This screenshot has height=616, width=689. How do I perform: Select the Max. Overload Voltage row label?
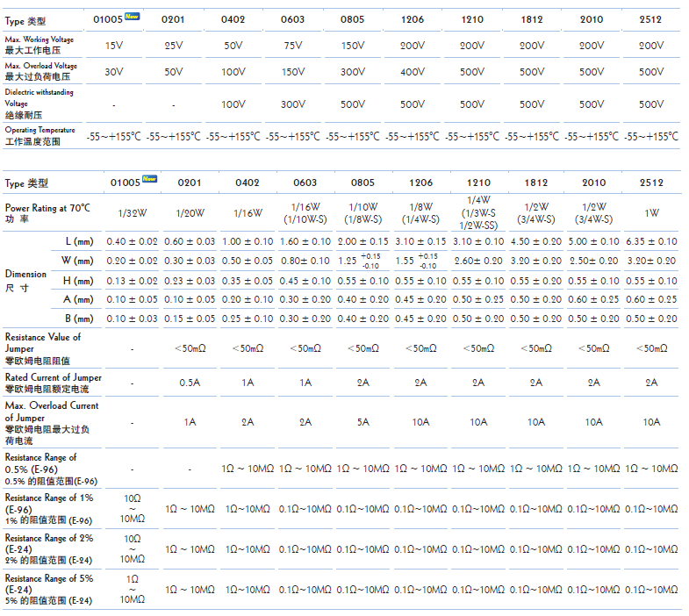pyautogui.click(x=39, y=71)
